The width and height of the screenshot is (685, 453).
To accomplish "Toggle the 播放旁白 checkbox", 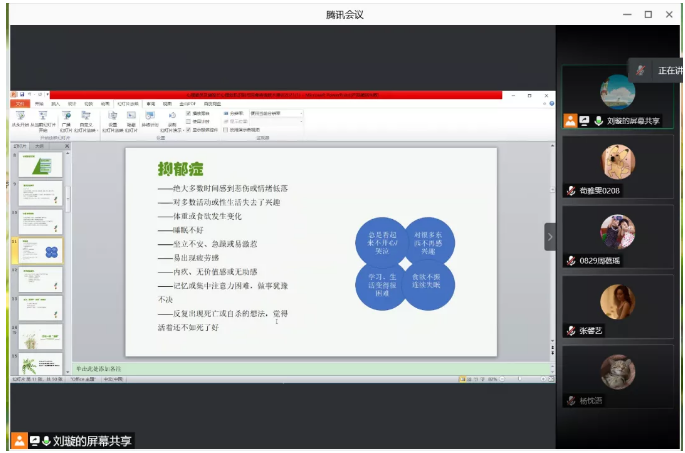I will pyautogui.click(x=189, y=114).
